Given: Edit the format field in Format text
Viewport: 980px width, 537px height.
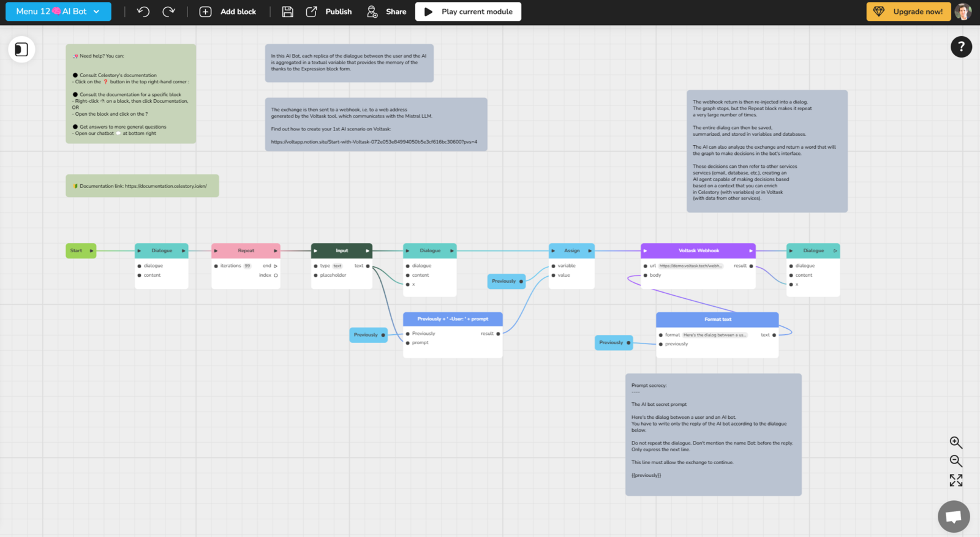Looking at the screenshot, I should pos(715,335).
